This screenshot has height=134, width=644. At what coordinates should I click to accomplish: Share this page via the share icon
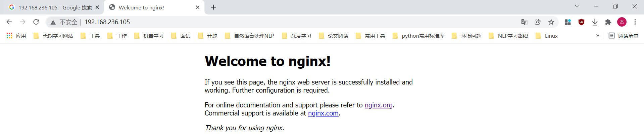point(538,22)
